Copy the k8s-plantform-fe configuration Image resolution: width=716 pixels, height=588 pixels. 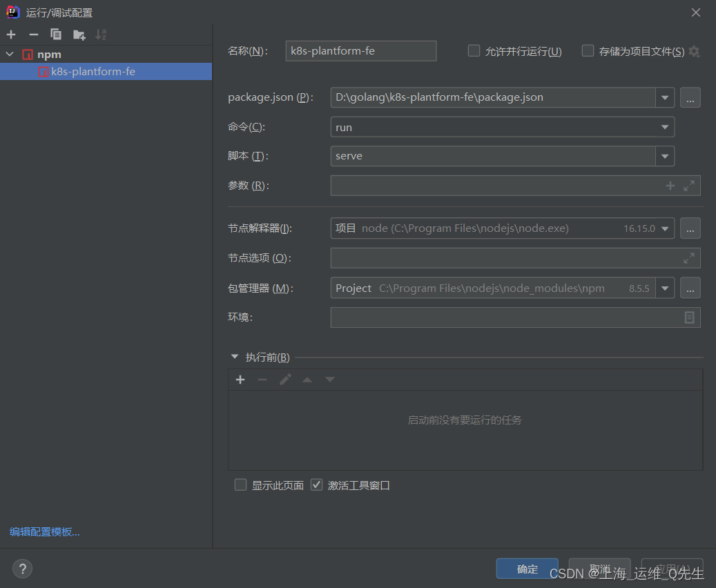(55, 35)
